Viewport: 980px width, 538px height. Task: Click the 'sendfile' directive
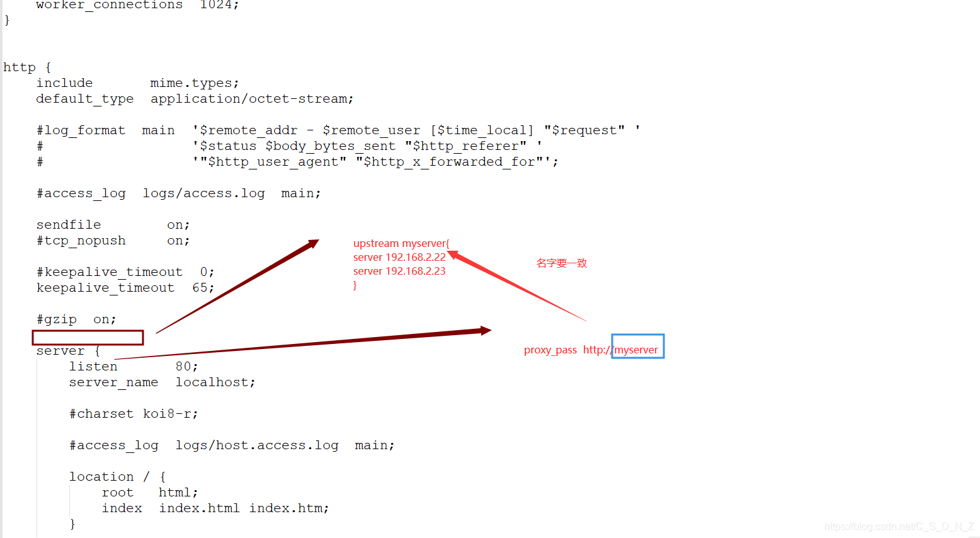click(68, 225)
